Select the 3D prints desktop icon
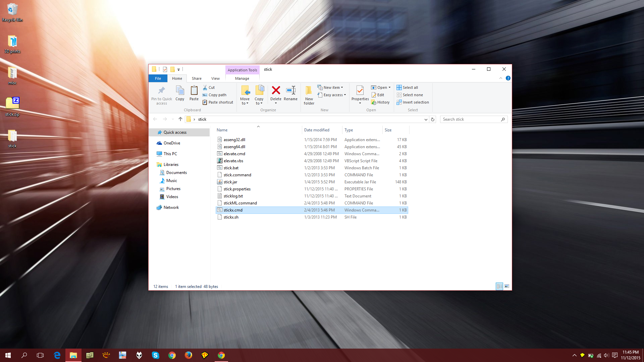The height and width of the screenshot is (362, 644). [12, 44]
